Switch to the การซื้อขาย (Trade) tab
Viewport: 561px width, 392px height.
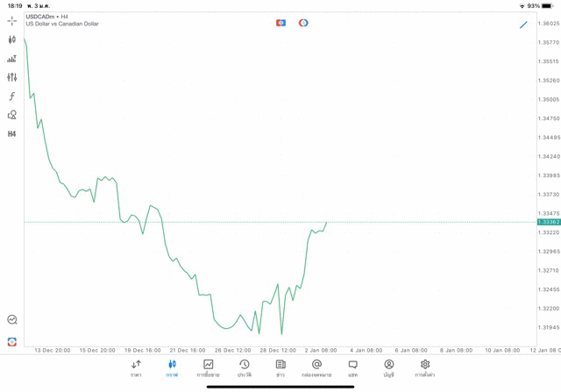[x=208, y=367]
